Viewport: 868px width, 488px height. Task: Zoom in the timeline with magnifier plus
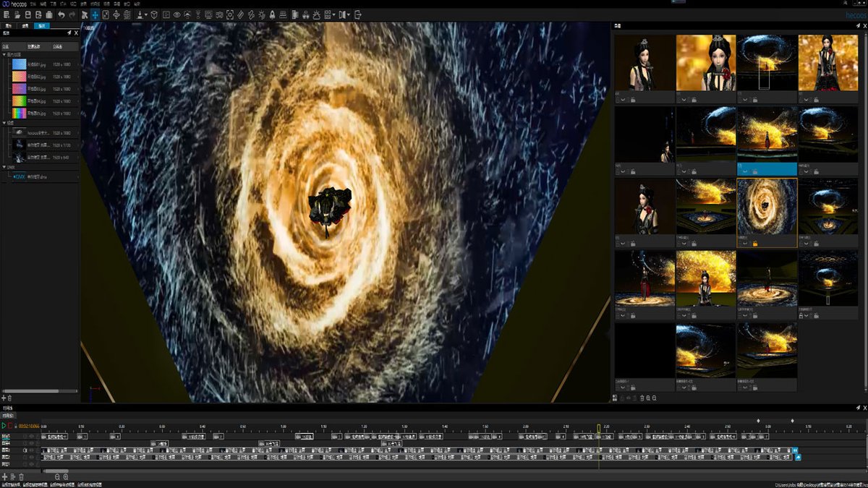point(66,476)
